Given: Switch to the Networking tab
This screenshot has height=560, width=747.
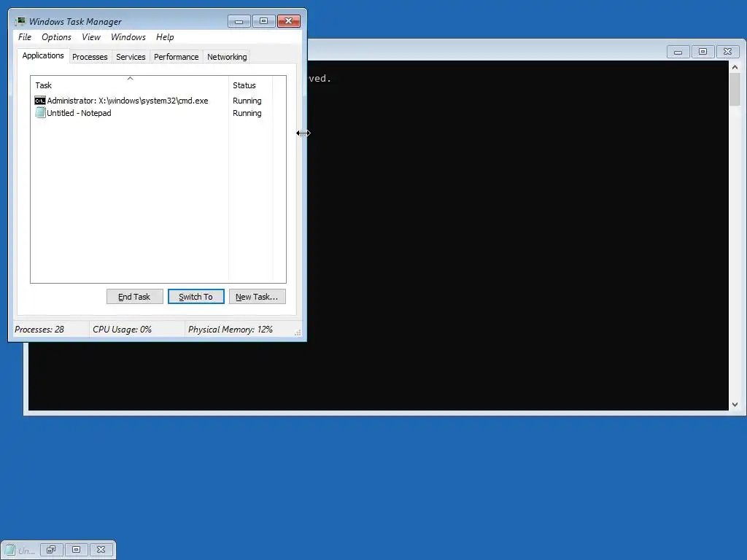Looking at the screenshot, I should [x=227, y=57].
